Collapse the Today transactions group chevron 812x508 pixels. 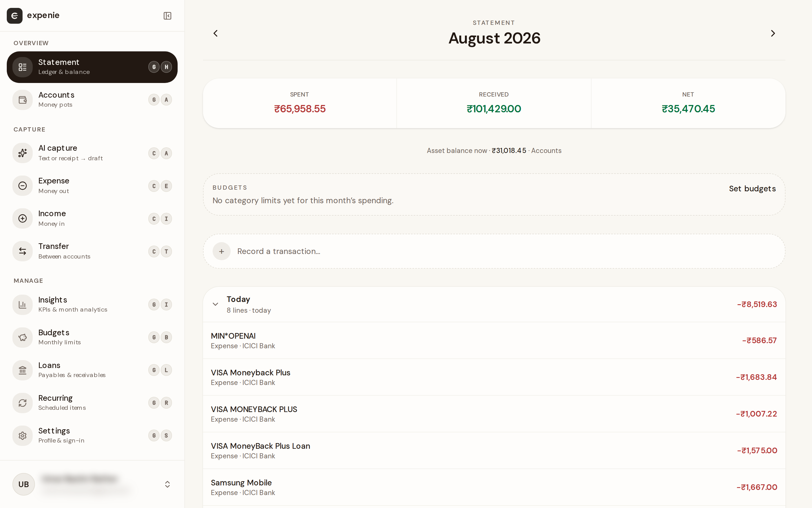[x=215, y=304]
